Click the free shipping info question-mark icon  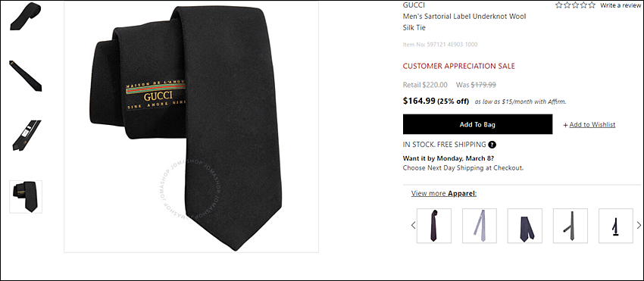point(492,145)
